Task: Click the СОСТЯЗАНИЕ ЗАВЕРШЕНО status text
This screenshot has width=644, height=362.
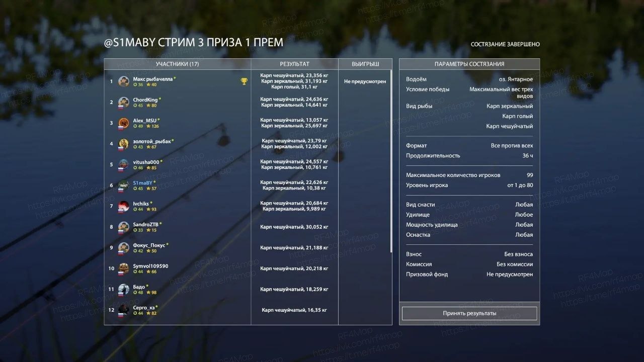Action: pyautogui.click(x=505, y=44)
